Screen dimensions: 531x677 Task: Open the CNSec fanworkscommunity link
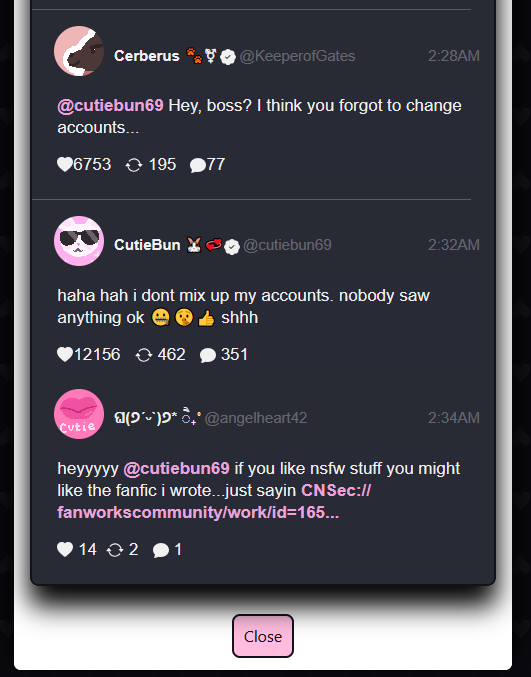[214, 501]
